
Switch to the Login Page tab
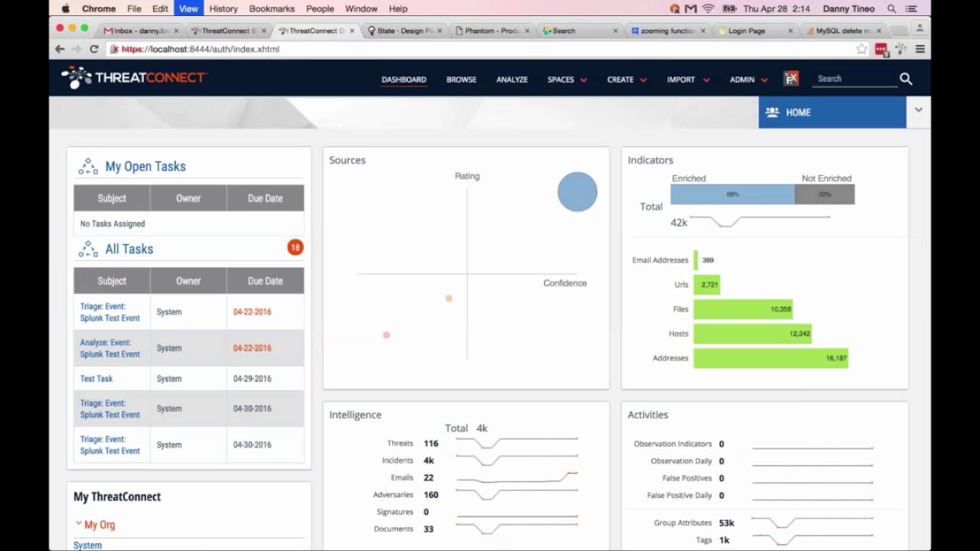pyautogui.click(x=754, y=31)
